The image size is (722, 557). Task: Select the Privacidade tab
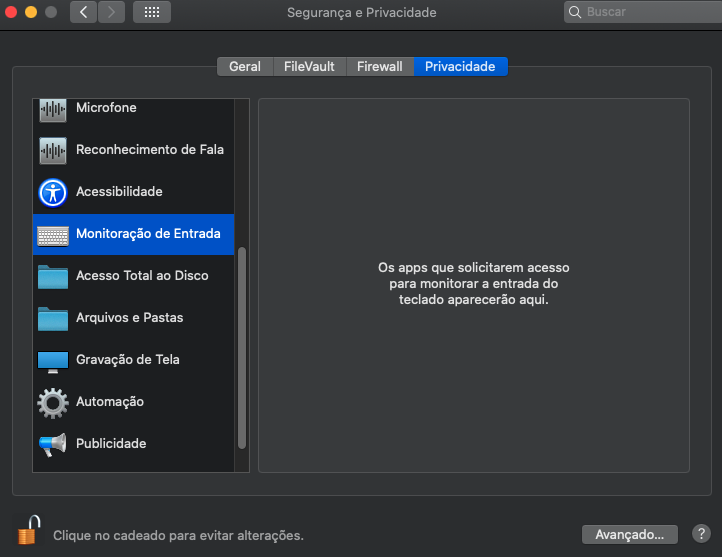click(460, 67)
